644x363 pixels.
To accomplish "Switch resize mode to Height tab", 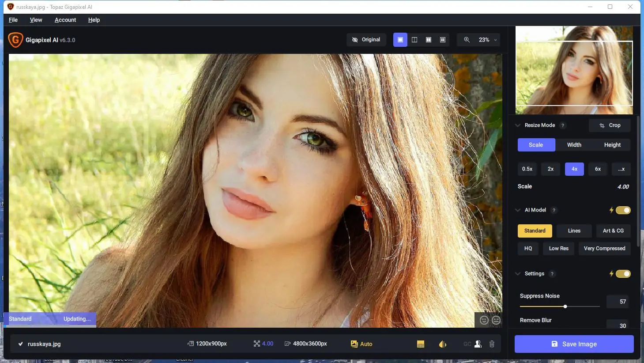I will click(612, 145).
